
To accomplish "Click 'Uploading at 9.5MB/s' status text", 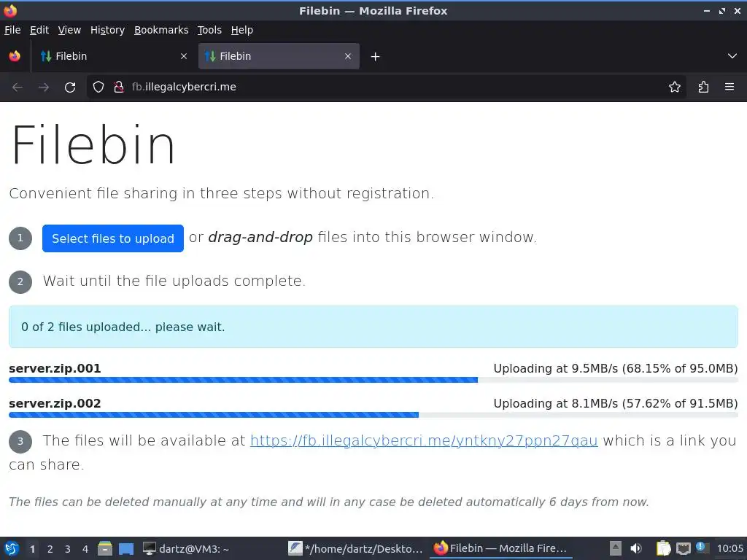I will (x=616, y=368).
